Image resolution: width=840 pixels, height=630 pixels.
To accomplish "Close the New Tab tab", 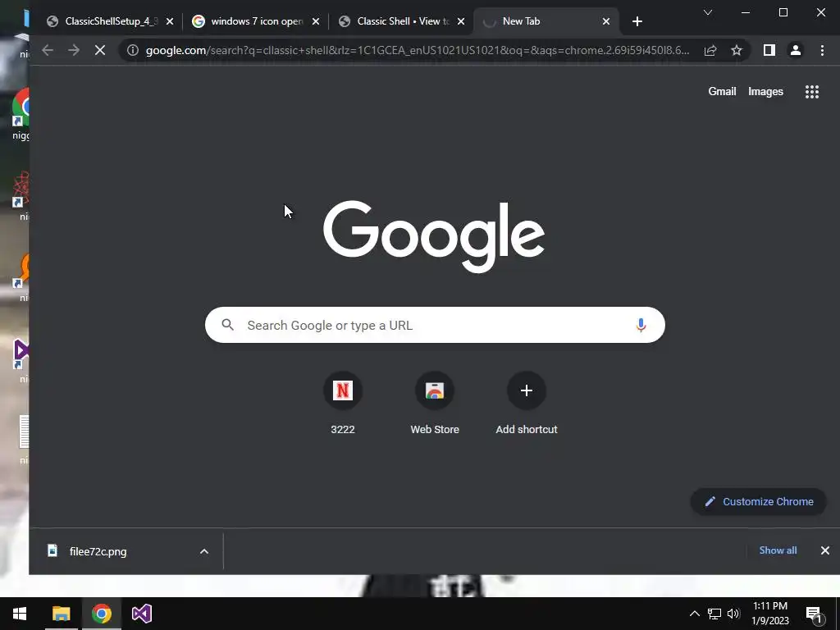I will click(x=606, y=21).
